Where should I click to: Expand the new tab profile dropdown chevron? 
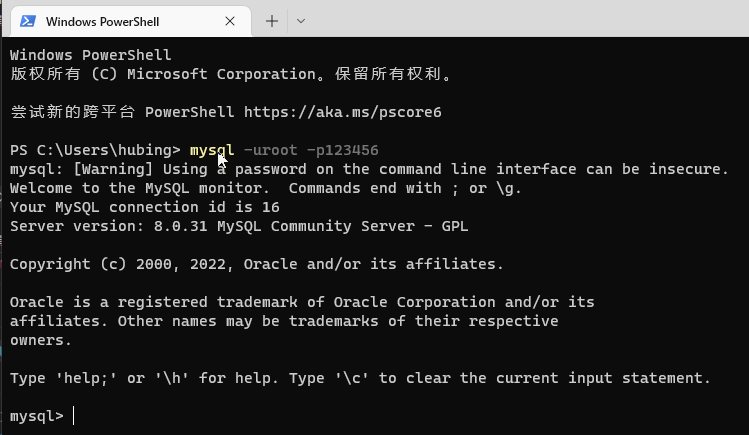(x=301, y=21)
